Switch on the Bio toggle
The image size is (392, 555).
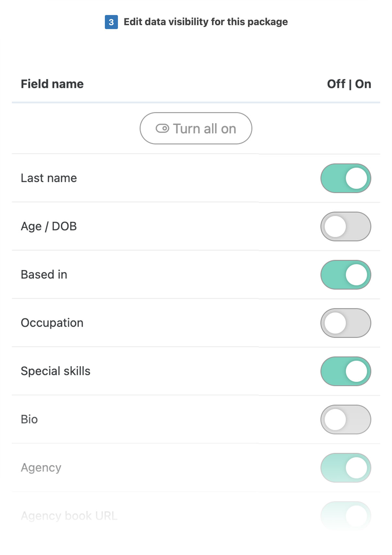(346, 419)
